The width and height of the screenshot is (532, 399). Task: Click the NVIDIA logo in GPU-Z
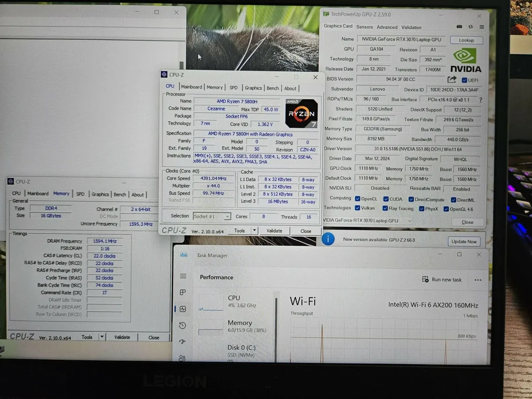click(465, 60)
